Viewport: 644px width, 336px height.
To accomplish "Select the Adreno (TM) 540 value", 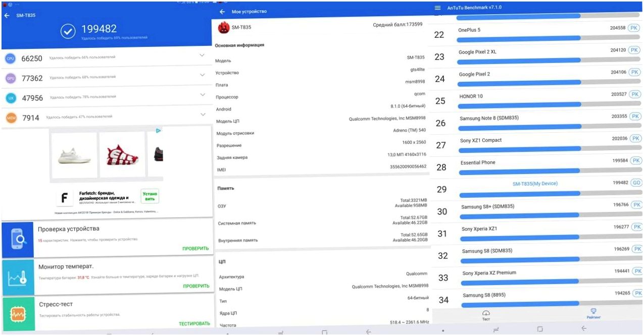I will click(x=409, y=130).
